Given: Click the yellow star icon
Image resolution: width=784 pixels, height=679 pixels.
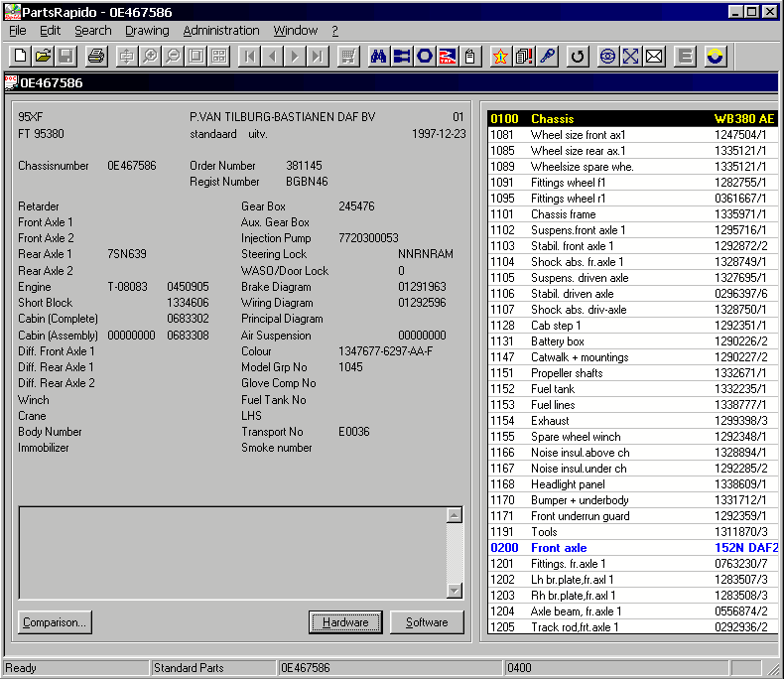Looking at the screenshot, I should click(x=500, y=56).
